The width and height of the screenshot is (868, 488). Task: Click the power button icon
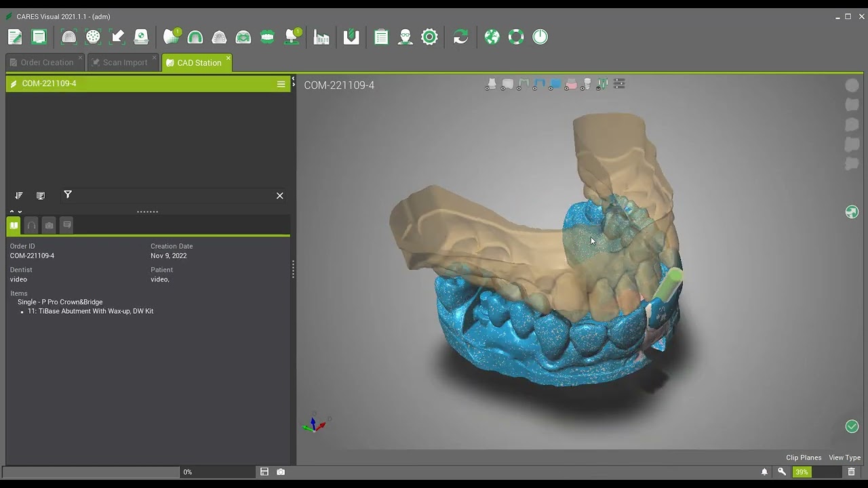click(x=540, y=37)
